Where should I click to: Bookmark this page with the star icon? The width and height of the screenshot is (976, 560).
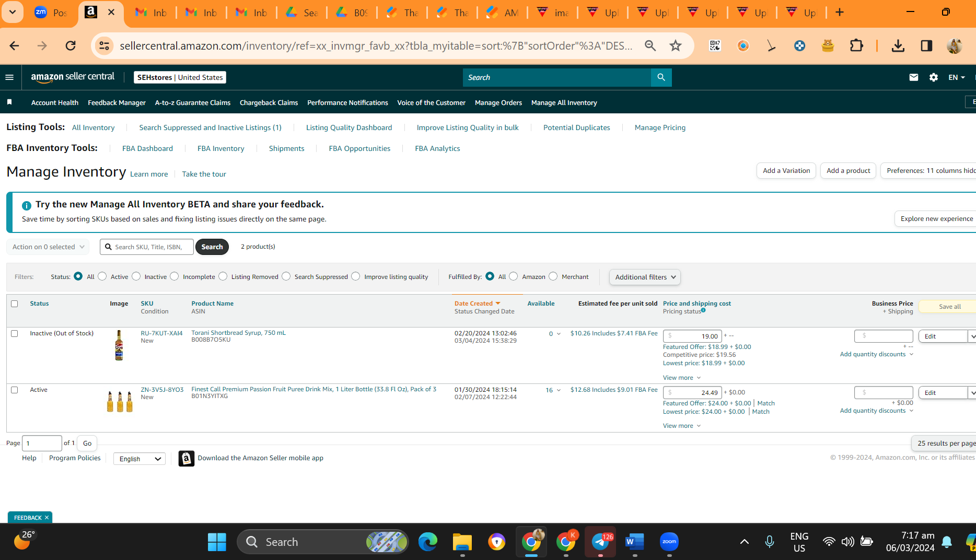tap(676, 46)
